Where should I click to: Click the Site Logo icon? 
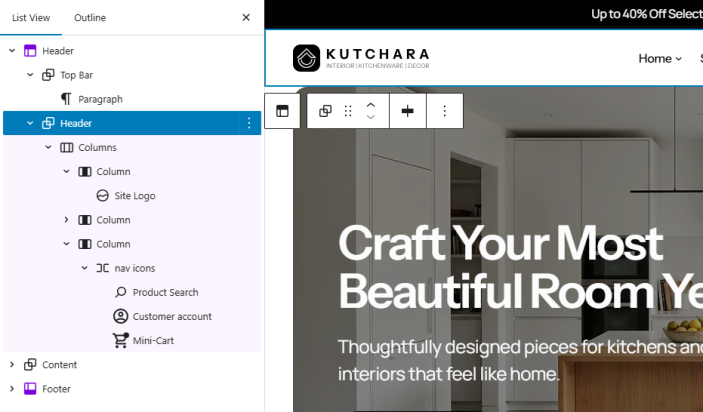point(102,196)
